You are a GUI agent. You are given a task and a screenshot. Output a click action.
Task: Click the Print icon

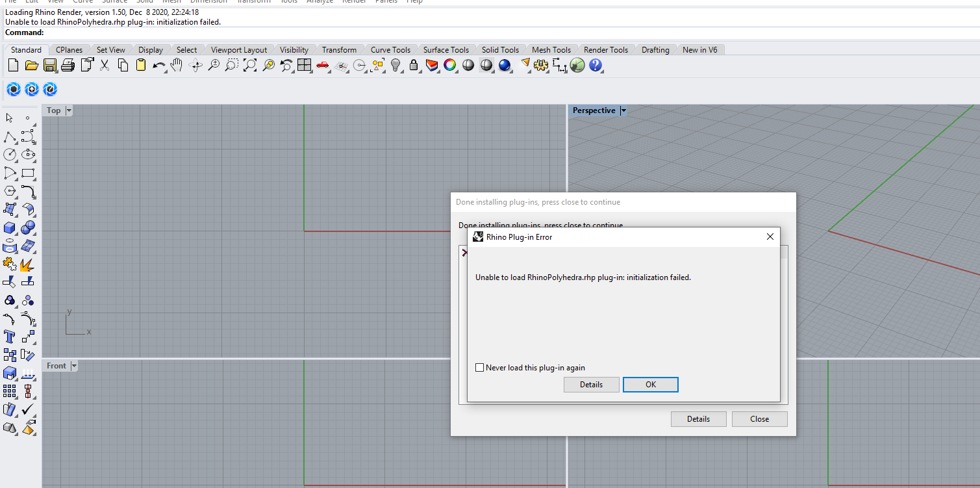click(68, 65)
